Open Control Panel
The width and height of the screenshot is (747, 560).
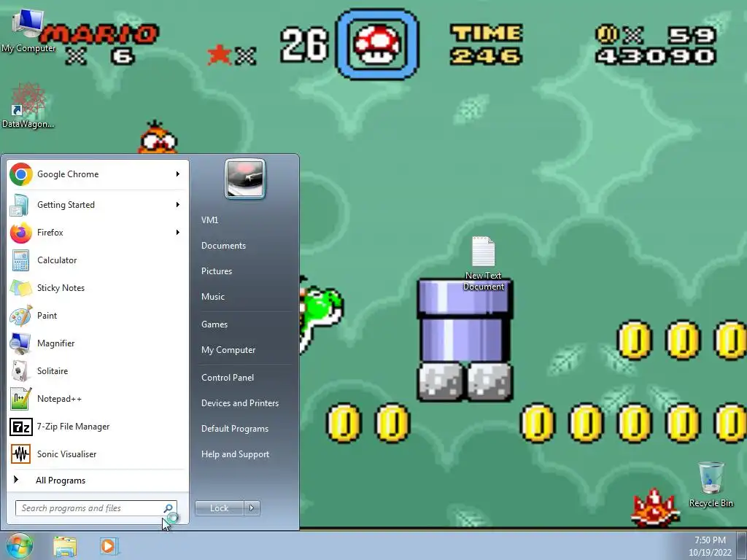pos(228,378)
